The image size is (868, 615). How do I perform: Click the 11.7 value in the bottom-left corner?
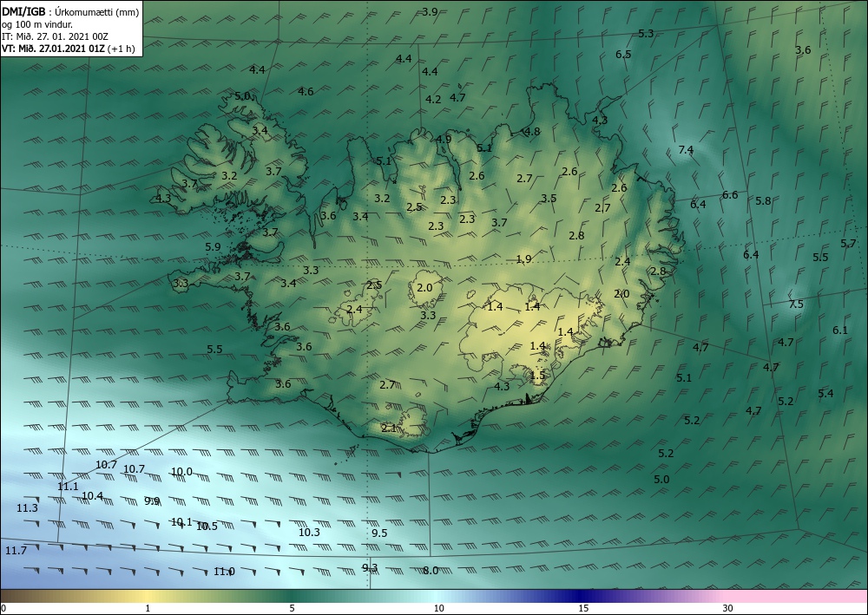pos(16,550)
